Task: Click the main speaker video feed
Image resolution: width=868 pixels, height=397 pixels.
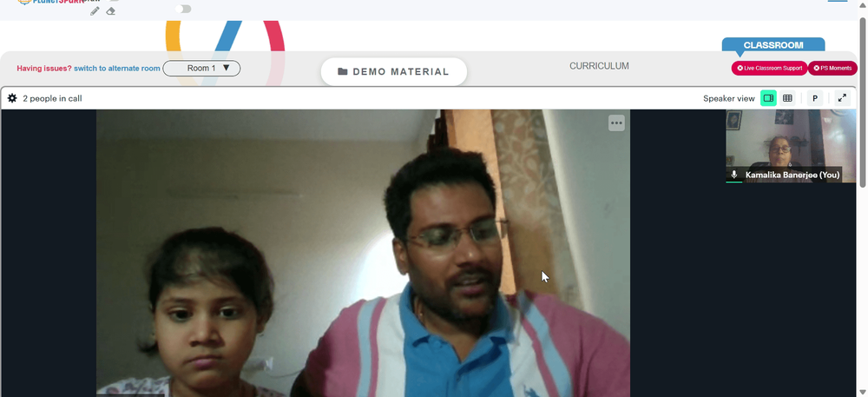Action: tap(363, 253)
